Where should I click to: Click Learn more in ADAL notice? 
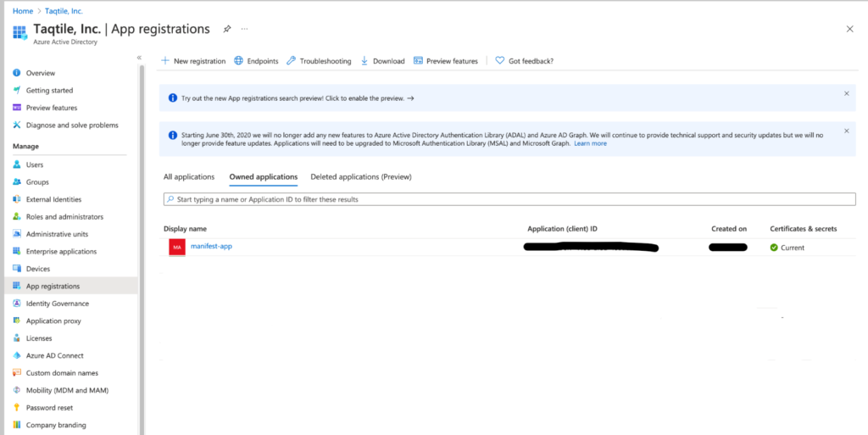(x=590, y=143)
